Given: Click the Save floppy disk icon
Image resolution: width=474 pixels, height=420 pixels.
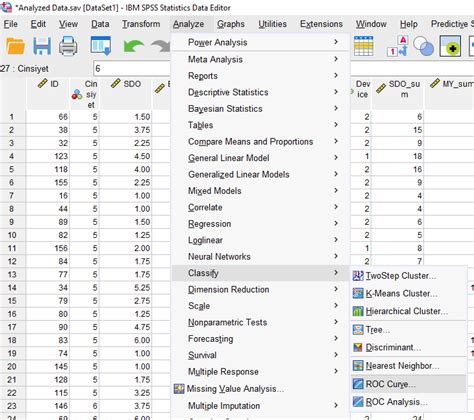Looking at the screenshot, I should [x=42, y=46].
